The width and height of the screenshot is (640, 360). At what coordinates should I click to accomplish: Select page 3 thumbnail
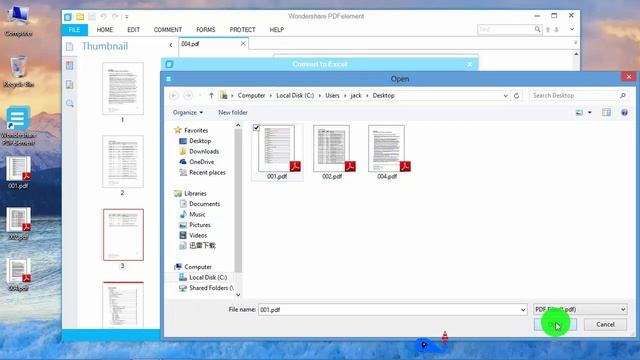coord(123,235)
